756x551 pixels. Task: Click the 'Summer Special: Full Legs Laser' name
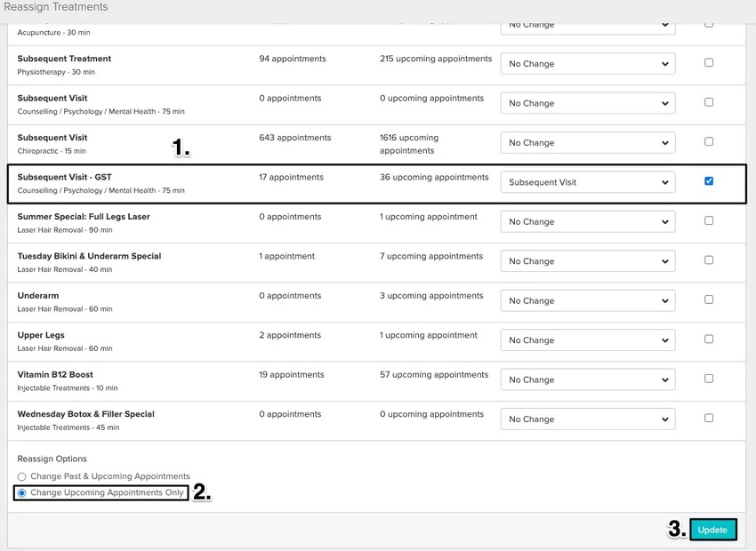[x=84, y=217]
